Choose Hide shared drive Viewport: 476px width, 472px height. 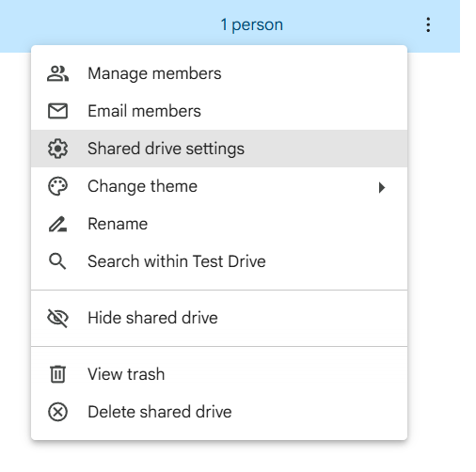pyautogui.click(x=219, y=318)
